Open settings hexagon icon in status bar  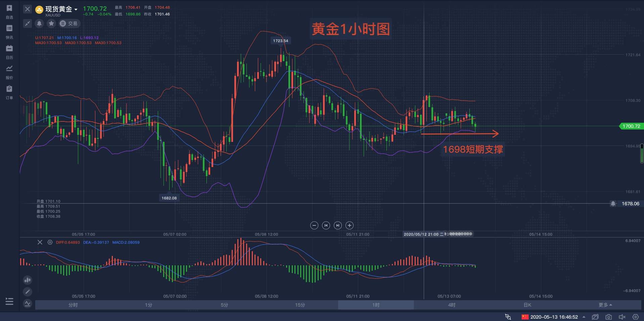click(635, 317)
